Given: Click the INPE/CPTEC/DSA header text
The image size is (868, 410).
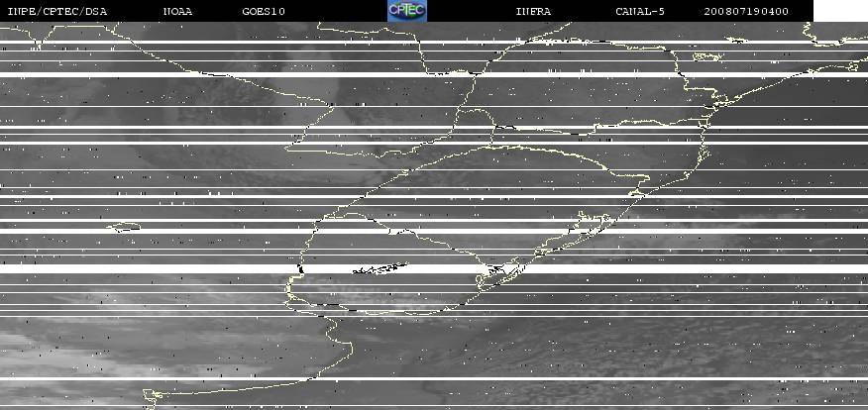Looking at the screenshot, I should 56,11.
